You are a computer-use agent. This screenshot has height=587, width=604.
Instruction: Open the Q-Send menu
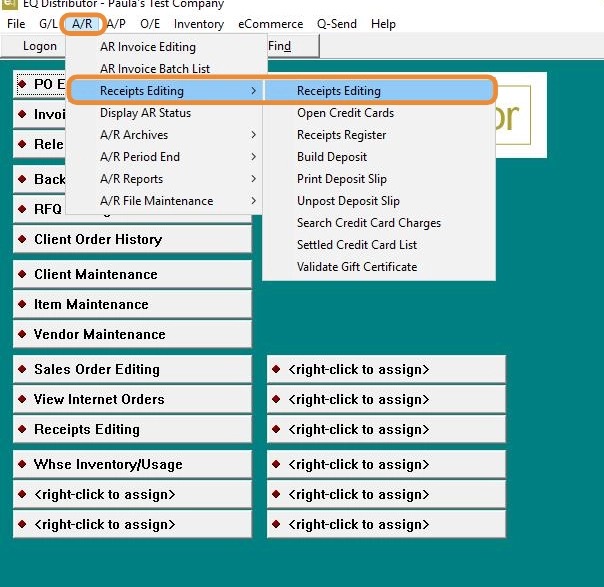coord(337,24)
